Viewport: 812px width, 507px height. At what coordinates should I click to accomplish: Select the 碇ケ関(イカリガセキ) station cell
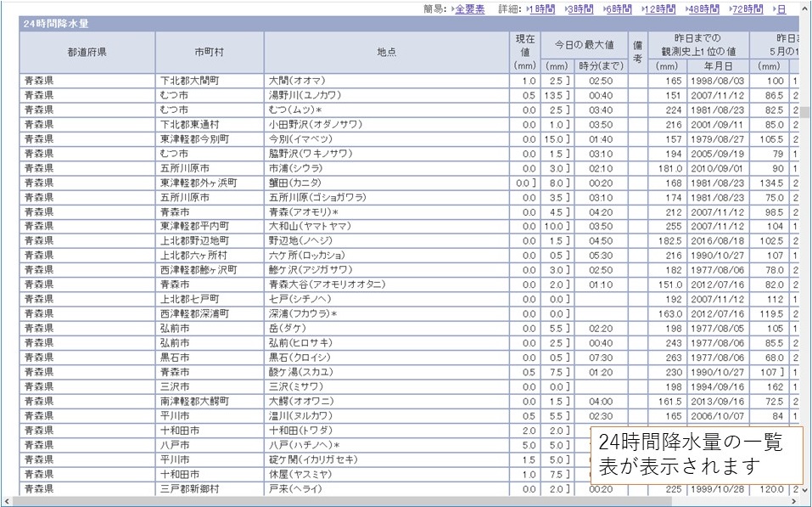[386, 459]
